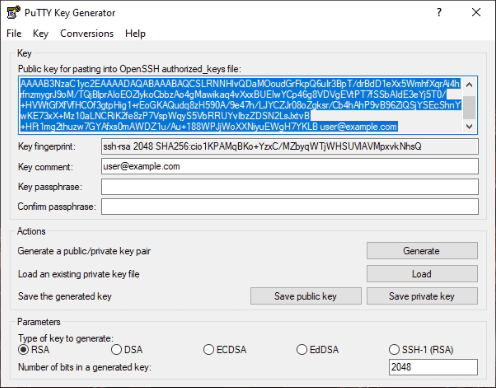Focus the Confirm passphrase field

[290, 207]
